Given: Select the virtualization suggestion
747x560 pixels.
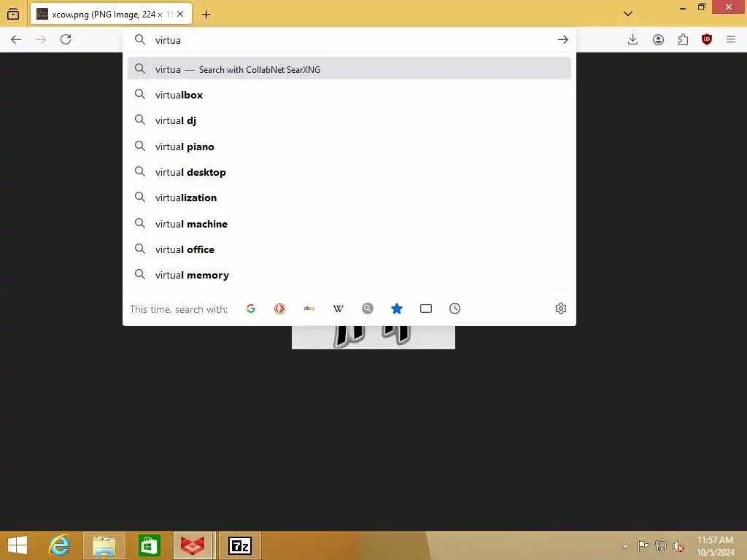Looking at the screenshot, I should tap(349, 198).
